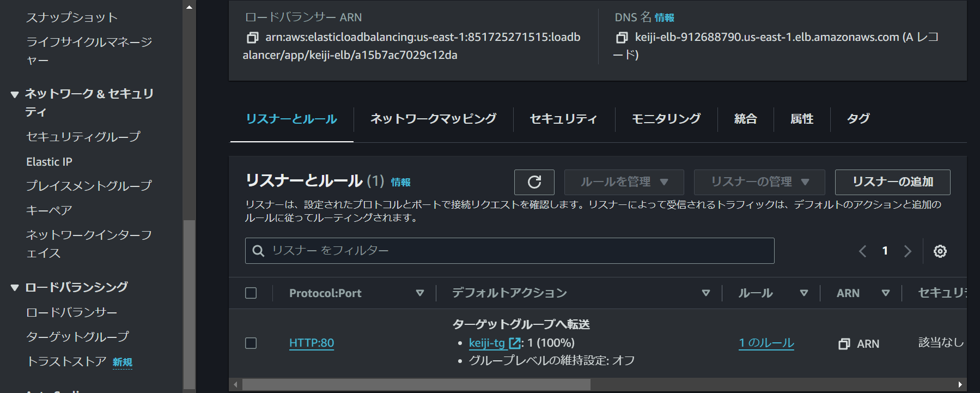Sort by ルール column arrow
Image resolution: width=980 pixels, height=393 pixels.
coord(804,293)
